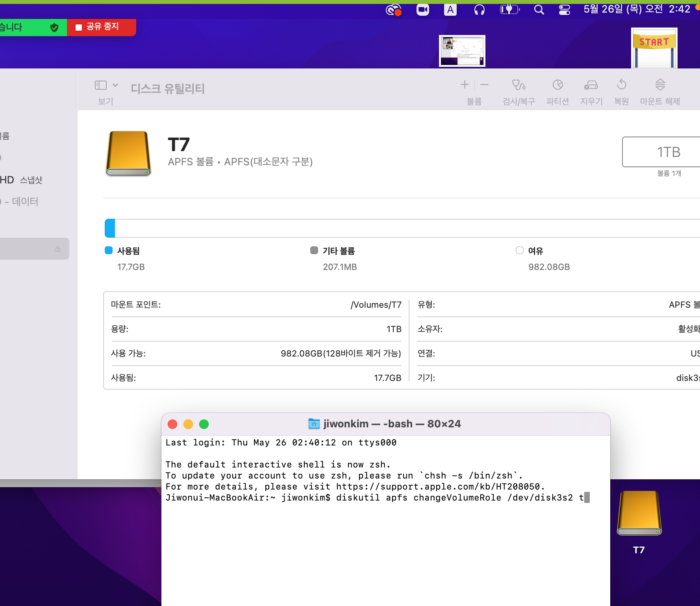Click the sidebar View icon in Disk Utility
This screenshot has height=606, width=700.
(101, 85)
